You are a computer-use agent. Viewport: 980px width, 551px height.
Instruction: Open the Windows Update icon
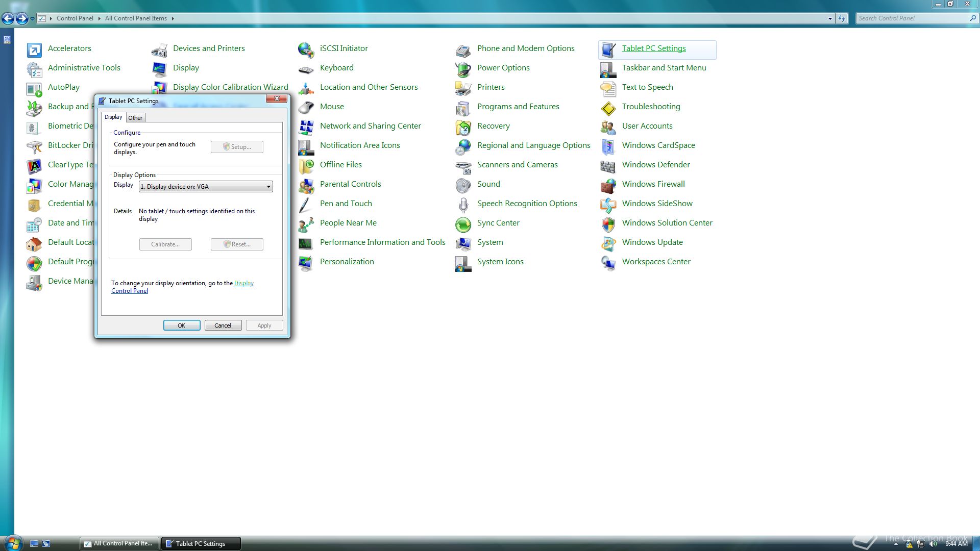coord(608,243)
